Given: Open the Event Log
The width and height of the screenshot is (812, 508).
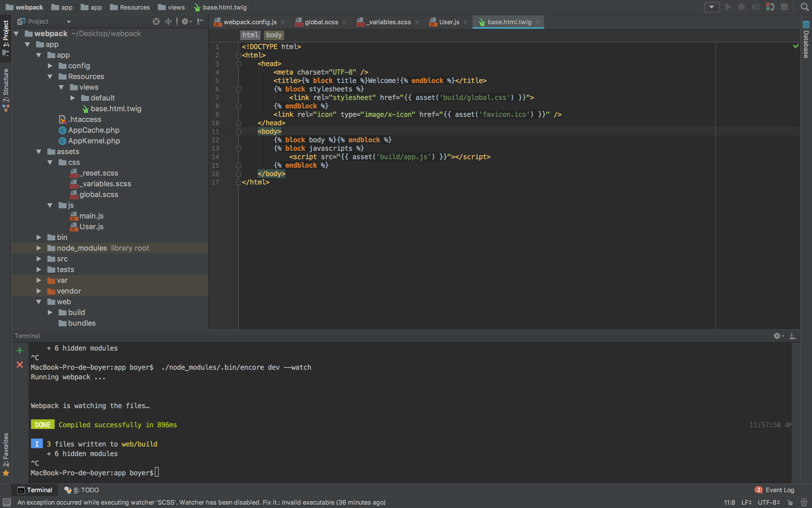Looking at the screenshot, I should [x=775, y=490].
